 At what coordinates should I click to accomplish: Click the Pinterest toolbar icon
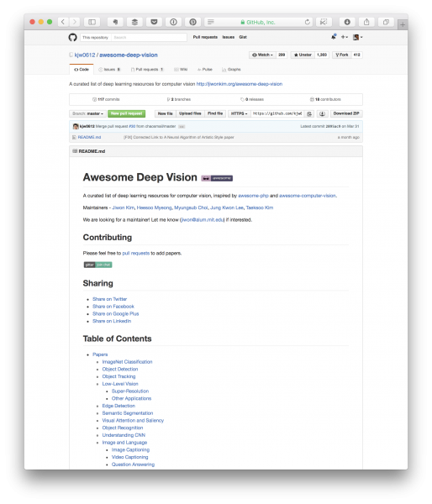pos(192,22)
